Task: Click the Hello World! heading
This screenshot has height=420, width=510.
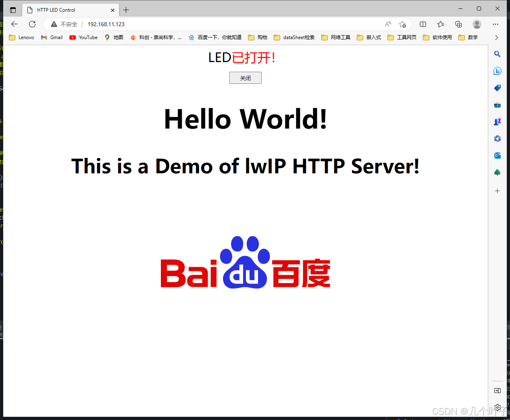Action: point(246,119)
